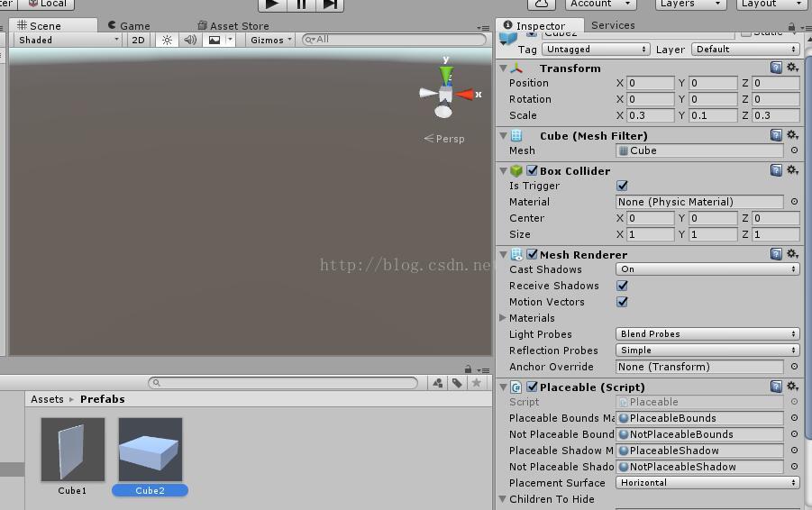This screenshot has height=510, width=812.
Task: Click Assets in the project breadcrumb
Action: [47, 399]
